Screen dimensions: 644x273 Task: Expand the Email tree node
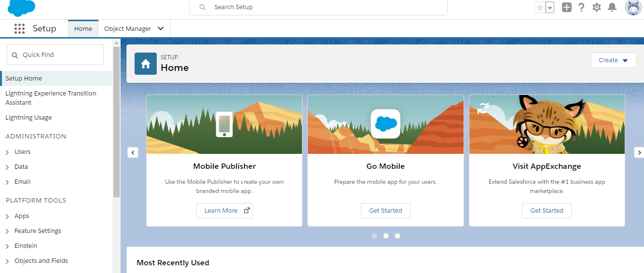(x=7, y=182)
